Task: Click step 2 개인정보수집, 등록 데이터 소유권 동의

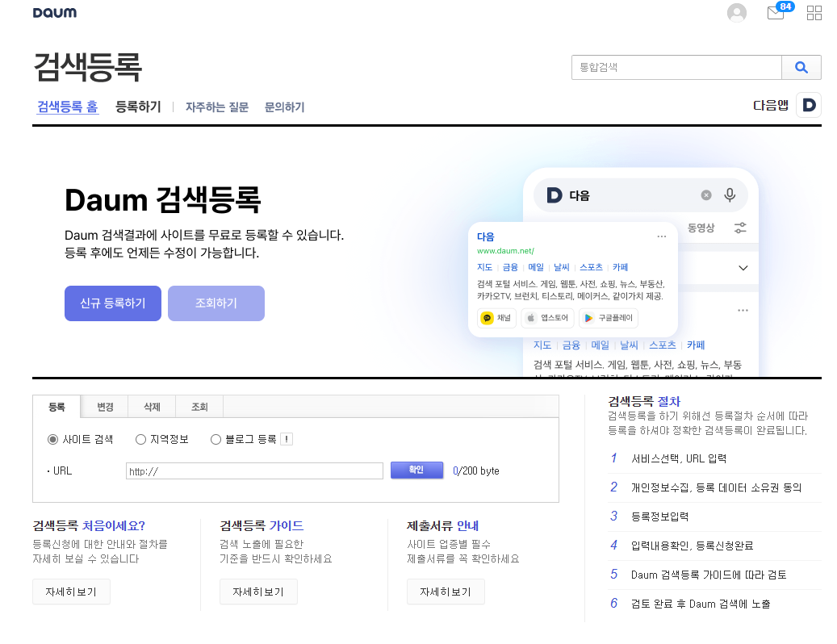Action: [715, 487]
